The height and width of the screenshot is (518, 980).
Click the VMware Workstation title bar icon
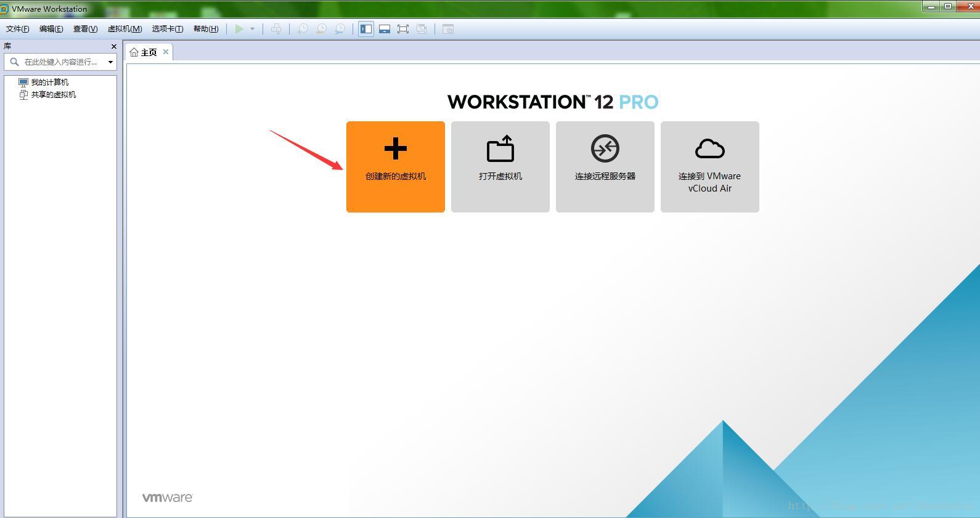(x=4, y=9)
